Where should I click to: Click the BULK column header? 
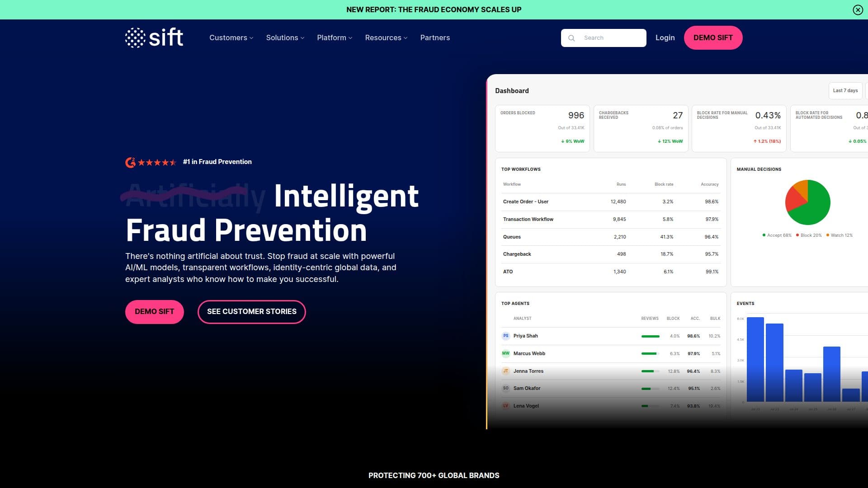(x=715, y=319)
